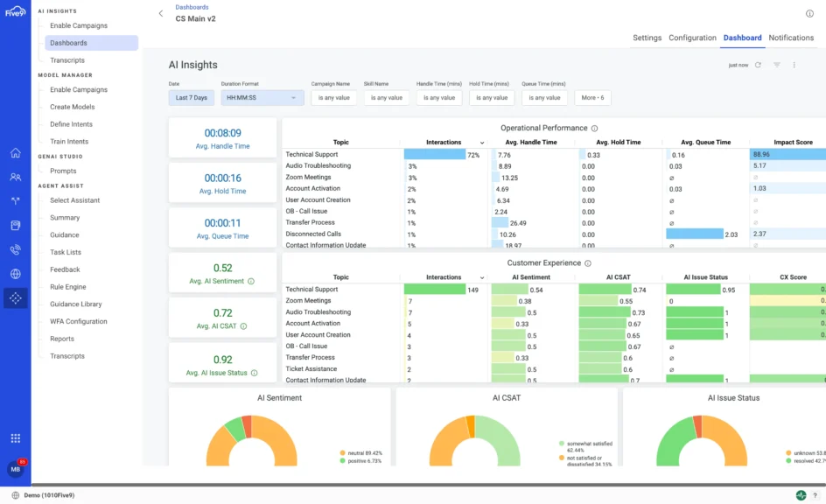Click the More + 6 filters button
The height and width of the screenshot is (504, 826).
pos(593,98)
